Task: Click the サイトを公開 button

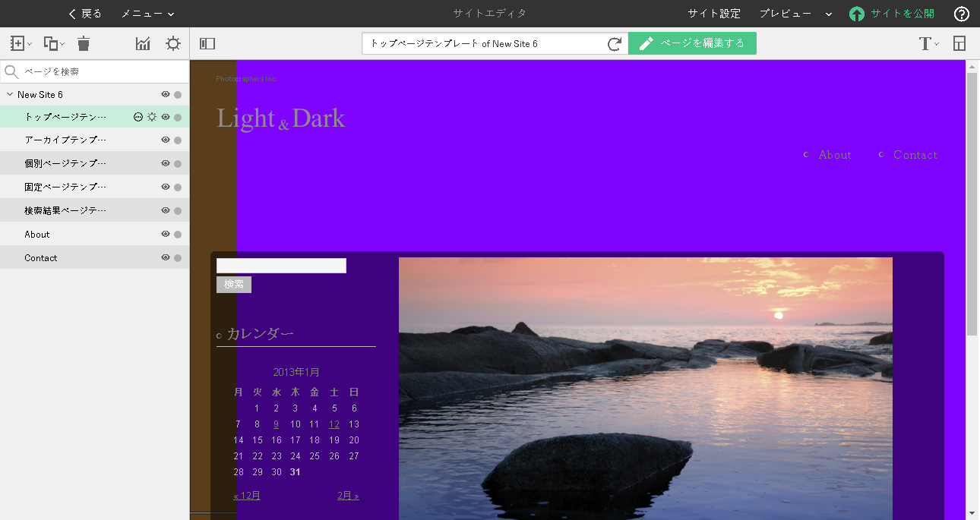Action: 892,14
